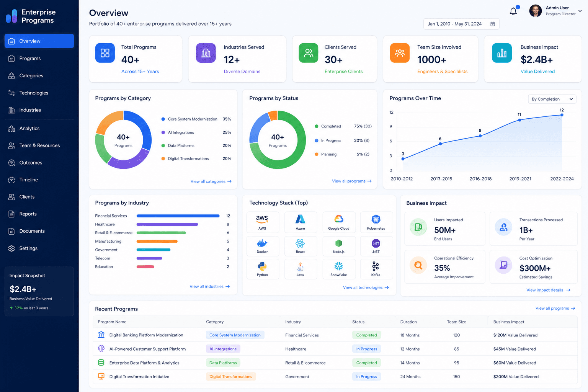Follow View all industries link

(210, 286)
